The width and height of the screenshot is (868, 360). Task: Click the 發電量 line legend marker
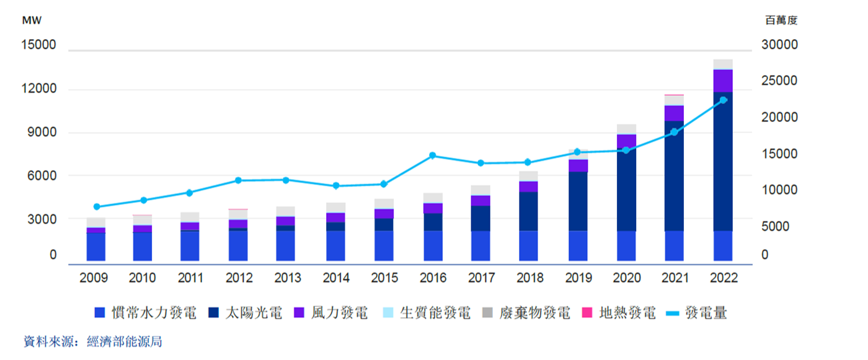pyautogui.click(x=673, y=313)
